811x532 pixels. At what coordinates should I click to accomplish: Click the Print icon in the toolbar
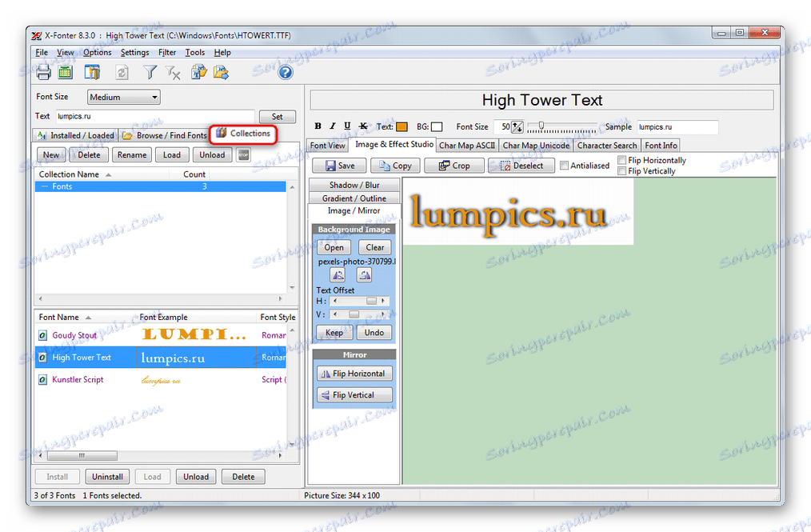43,72
